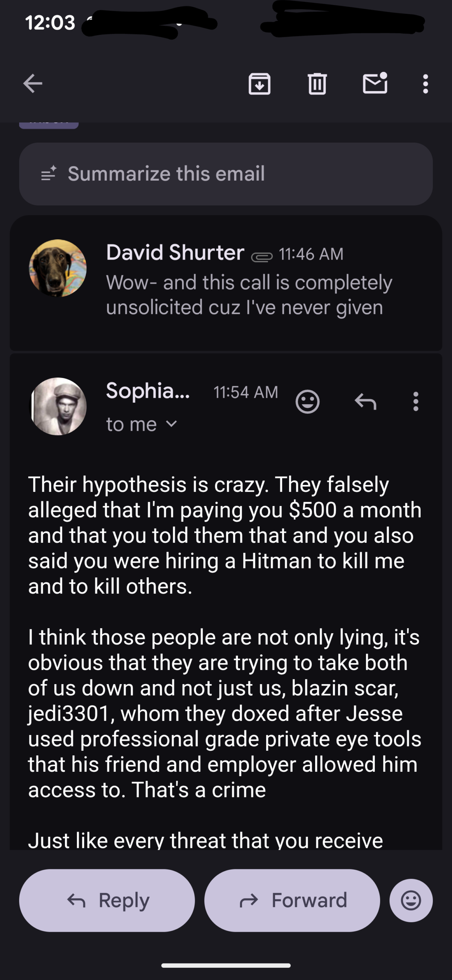
Task: Open more options for Sophia's message
Action: pyautogui.click(x=416, y=402)
